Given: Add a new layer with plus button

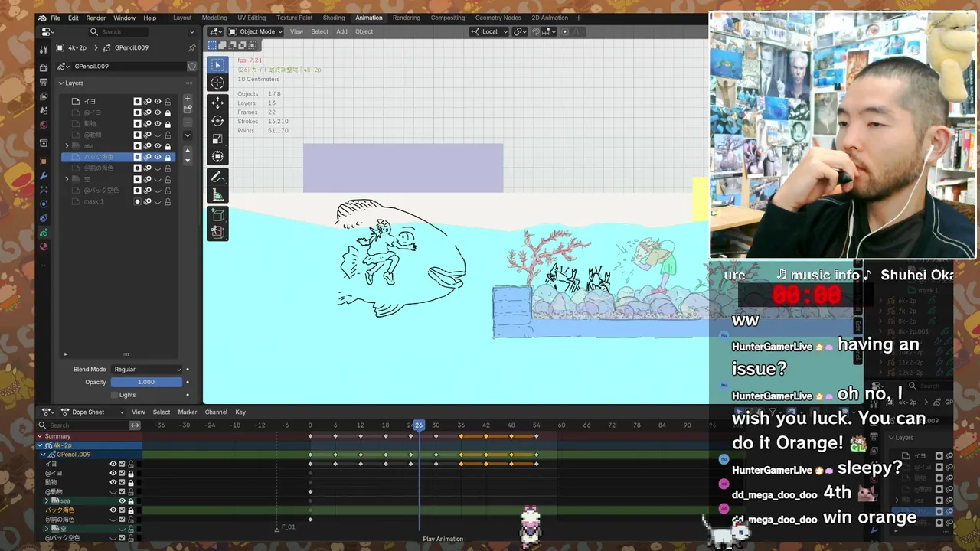Looking at the screenshot, I should pyautogui.click(x=188, y=99).
